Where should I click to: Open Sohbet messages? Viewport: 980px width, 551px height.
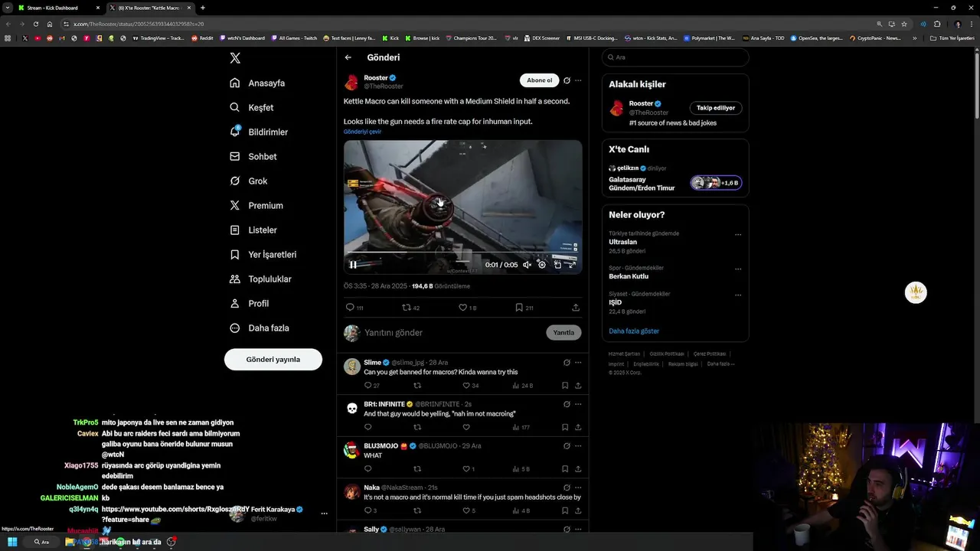point(253,156)
